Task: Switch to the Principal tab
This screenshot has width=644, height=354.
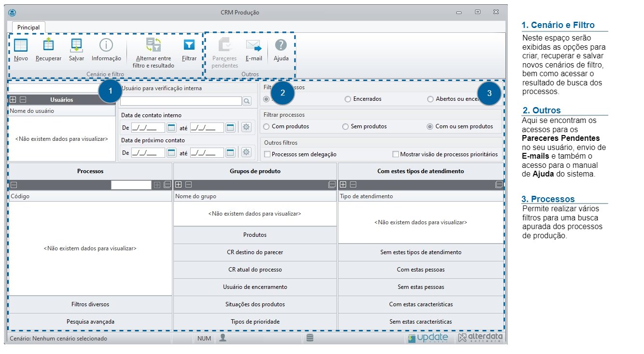Action: [28, 27]
